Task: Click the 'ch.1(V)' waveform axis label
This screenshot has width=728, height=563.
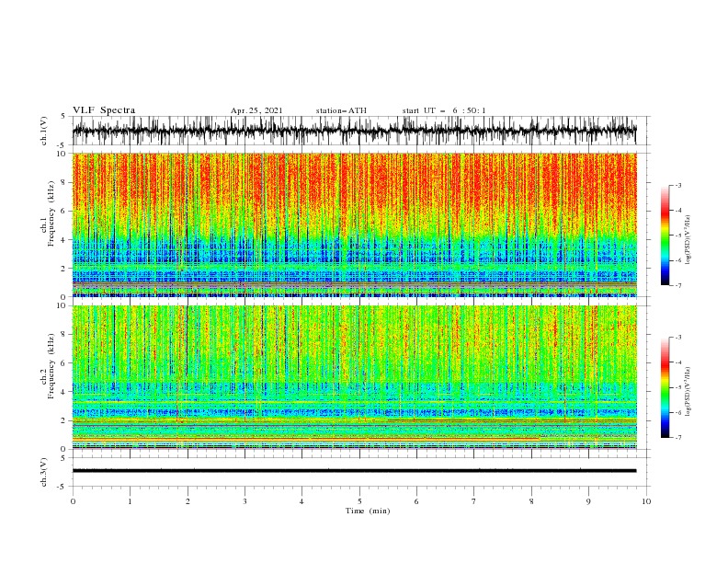Action: click(x=44, y=131)
